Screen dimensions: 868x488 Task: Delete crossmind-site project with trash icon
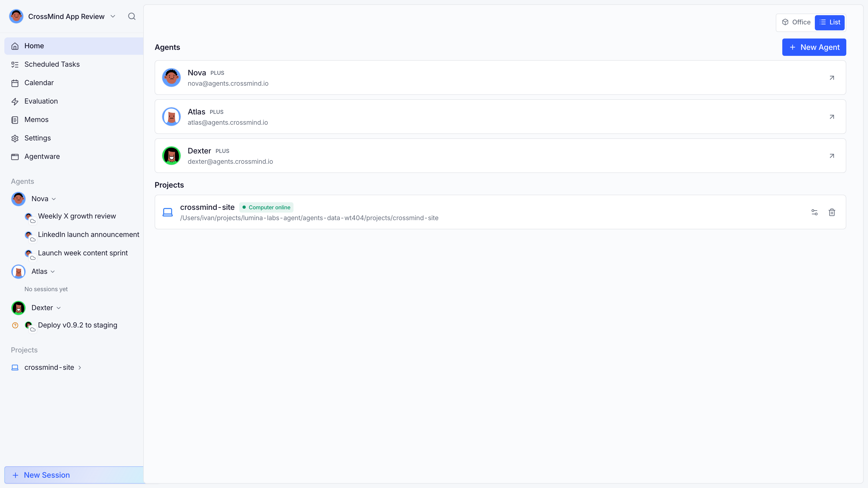[x=832, y=212]
